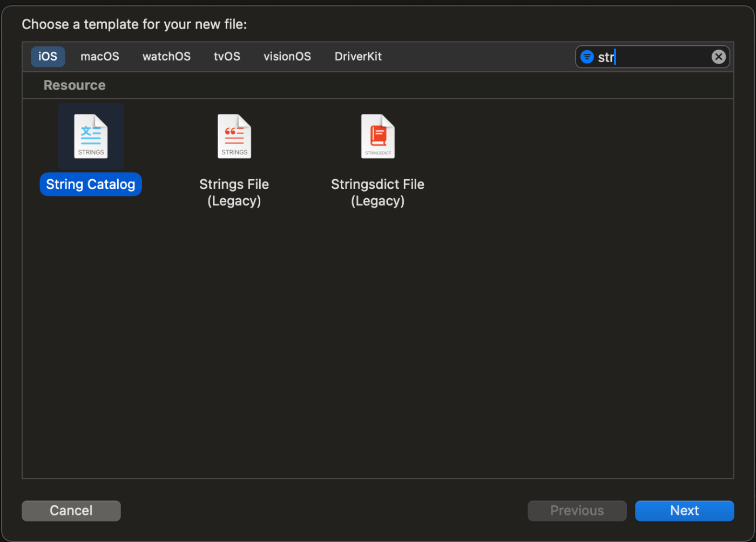
Task: Open the tvOS platform tab
Action: coord(227,57)
